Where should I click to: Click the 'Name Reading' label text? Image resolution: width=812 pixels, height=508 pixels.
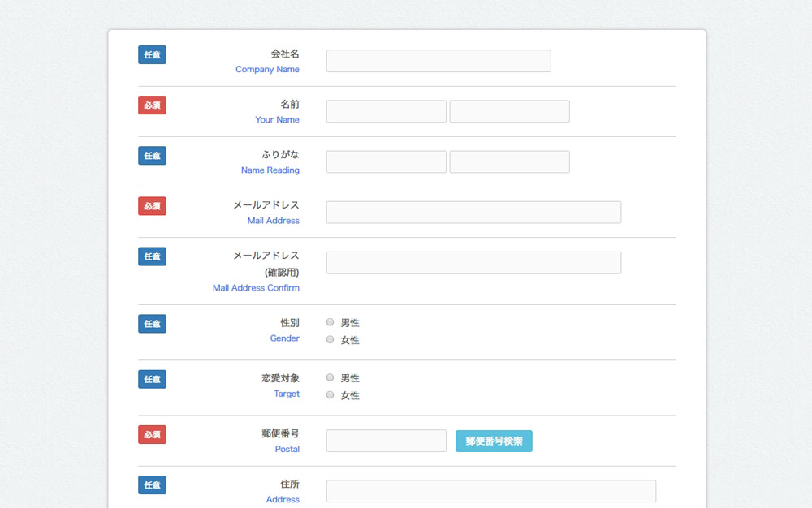[x=270, y=170]
